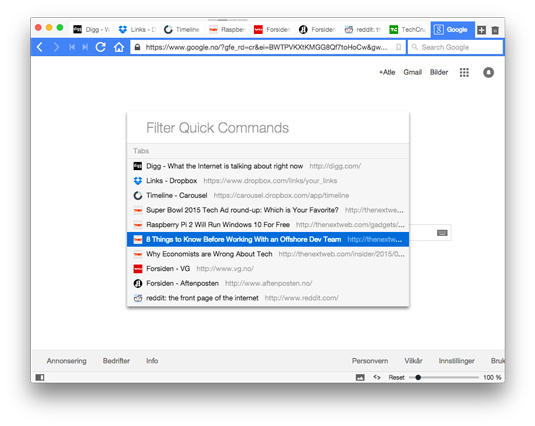Click the padlock site security icon
535x426 pixels.
pyautogui.click(x=137, y=47)
